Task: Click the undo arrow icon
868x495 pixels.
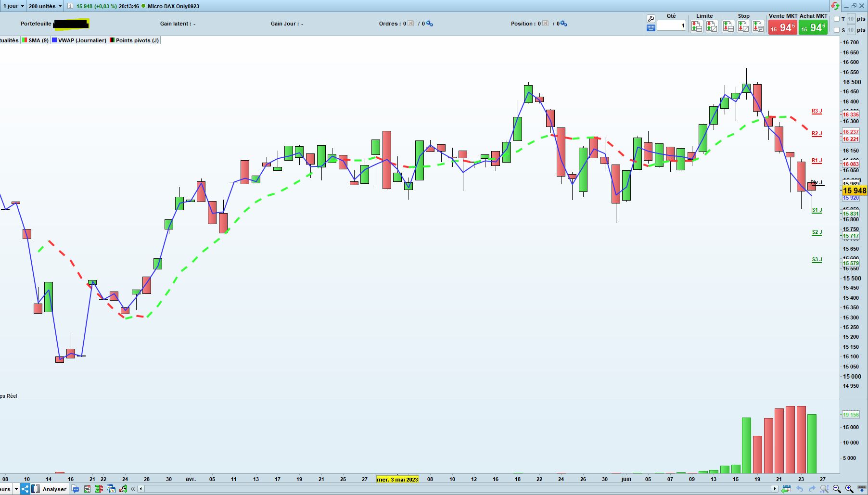Action: [x=800, y=489]
